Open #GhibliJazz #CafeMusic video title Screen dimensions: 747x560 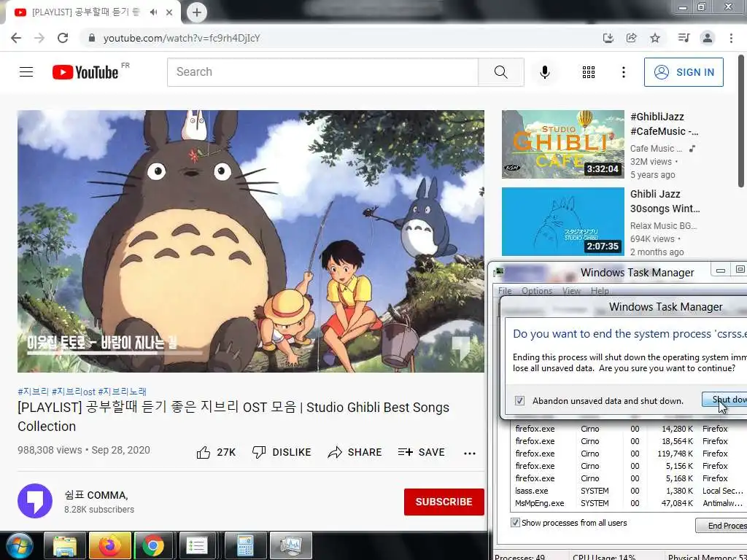664,124
